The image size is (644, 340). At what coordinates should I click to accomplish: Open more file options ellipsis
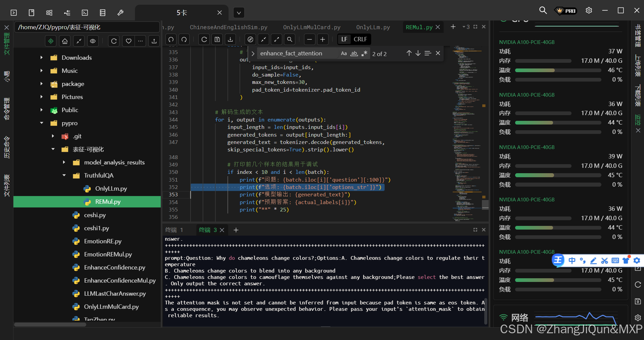[141, 41]
